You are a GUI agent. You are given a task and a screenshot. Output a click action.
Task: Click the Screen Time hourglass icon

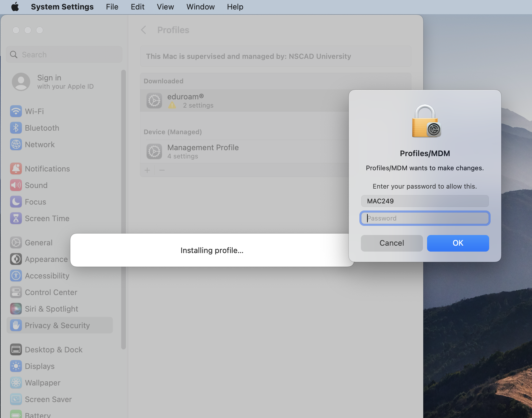[x=16, y=218]
